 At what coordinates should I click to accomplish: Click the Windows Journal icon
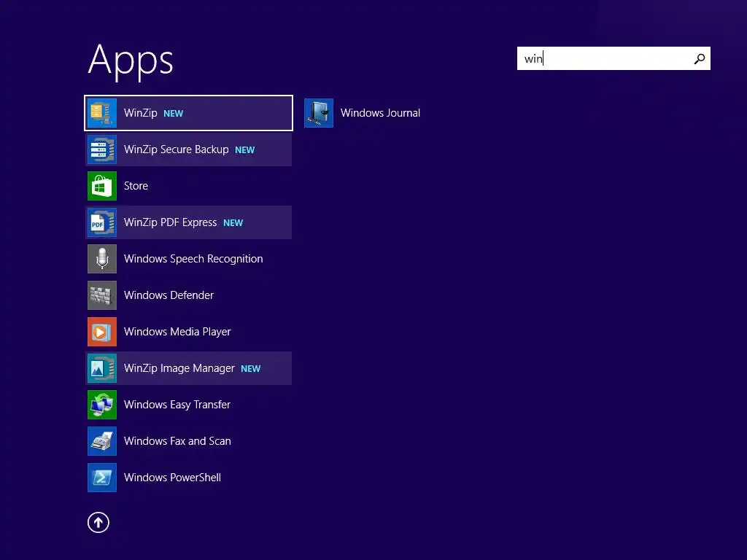[x=319, y=113]
